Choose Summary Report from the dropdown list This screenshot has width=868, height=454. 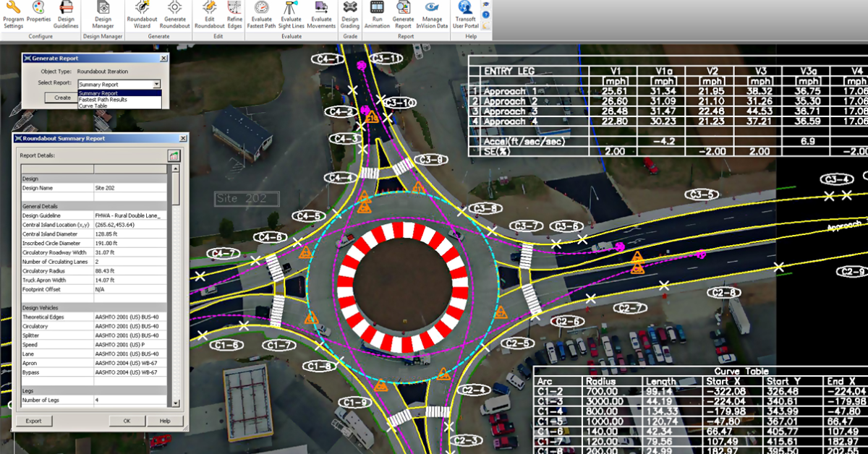coord(119,93)
